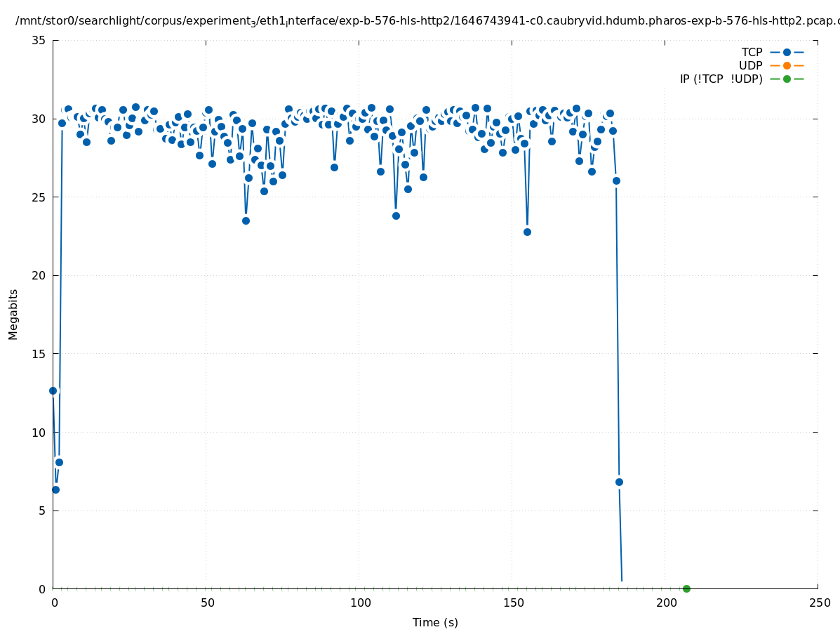Click the 100 tick label on x-axis

(x=360, y=603)
